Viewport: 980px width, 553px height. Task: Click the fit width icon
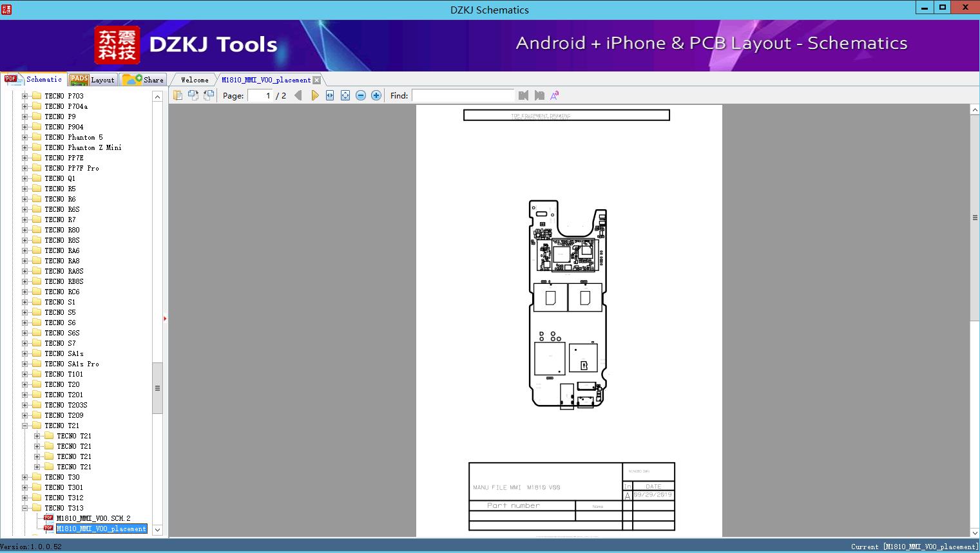(330, 95)
